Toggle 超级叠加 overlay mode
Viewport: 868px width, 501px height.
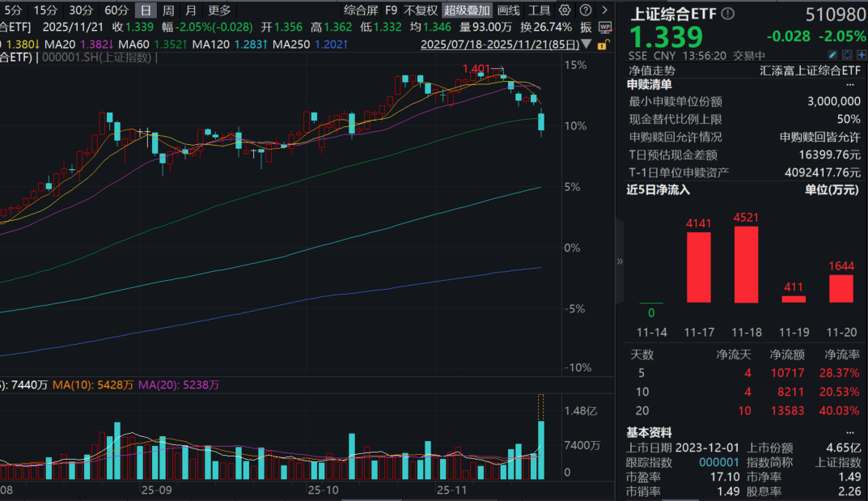pyautogui.click(x=467, y=11)
